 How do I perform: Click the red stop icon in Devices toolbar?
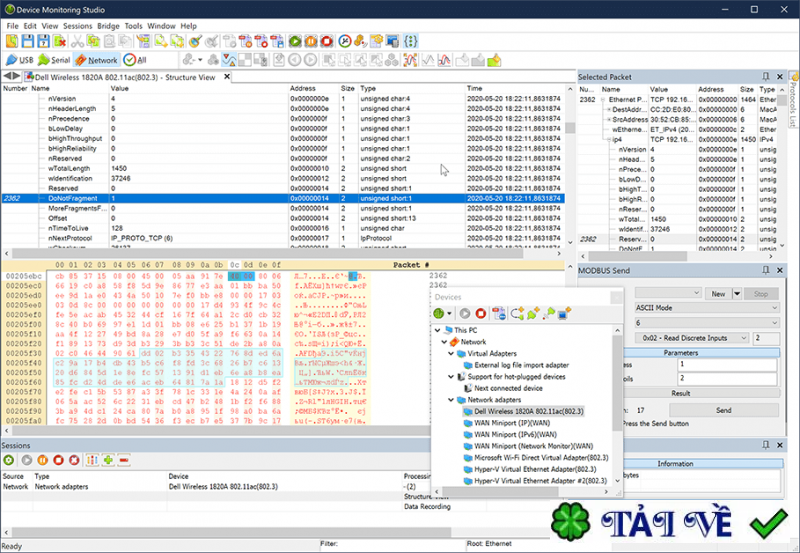[x=481, y=313]
